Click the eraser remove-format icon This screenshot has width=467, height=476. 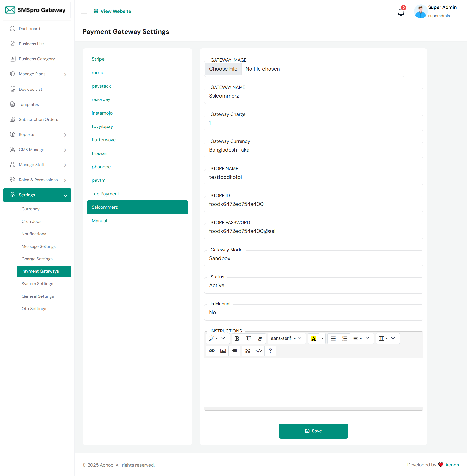[260, 338]
